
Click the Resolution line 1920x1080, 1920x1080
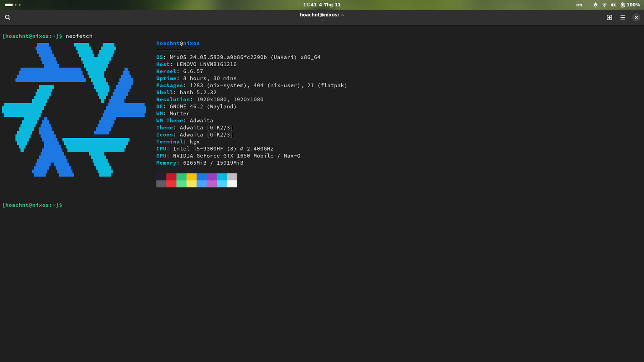point(210,100)
